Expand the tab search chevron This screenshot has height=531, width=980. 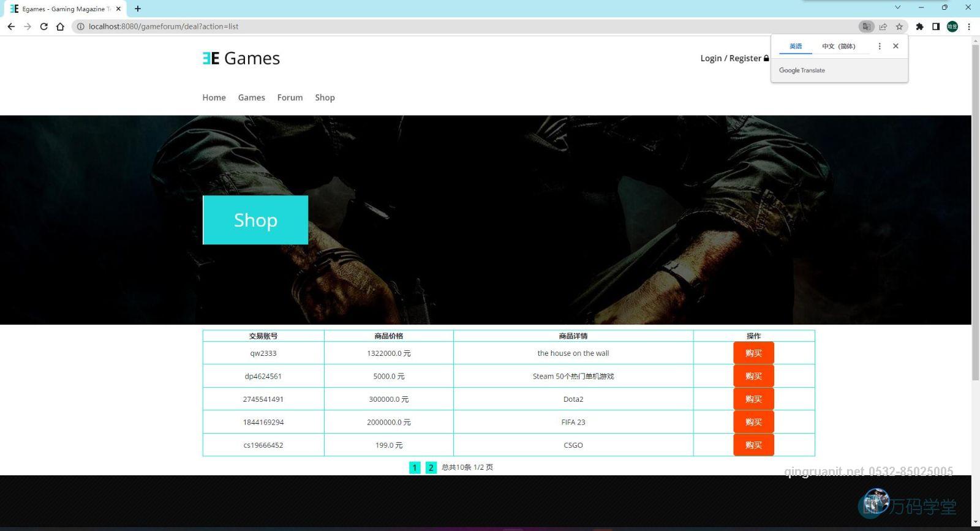[897, 7]
